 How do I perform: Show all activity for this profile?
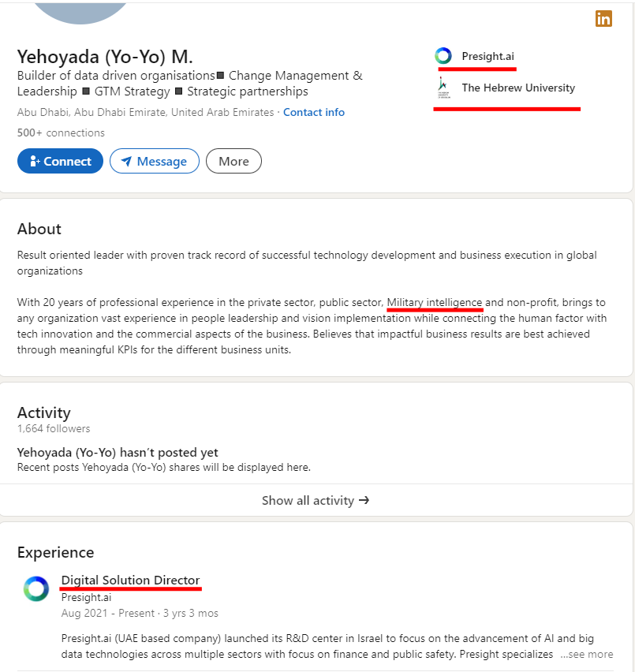click(316, 500)
